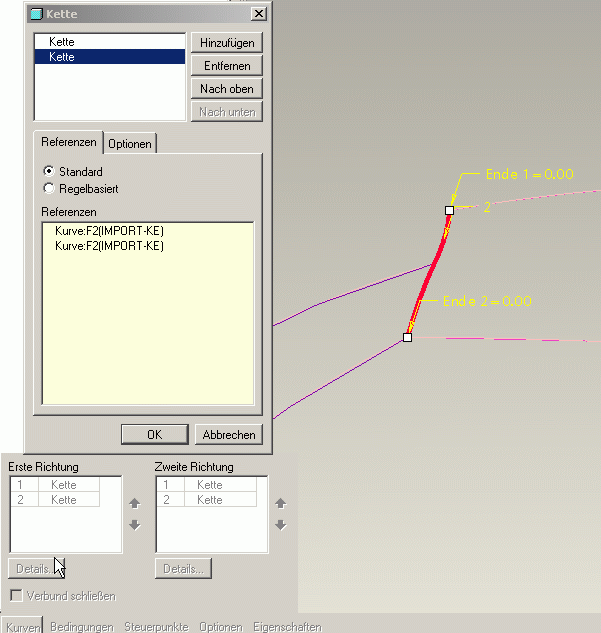This screenshot has width=601, height=633.
Task: Select second Kurve:F2(IMPORT-KE) reference
Action: (x=109, y=246)
